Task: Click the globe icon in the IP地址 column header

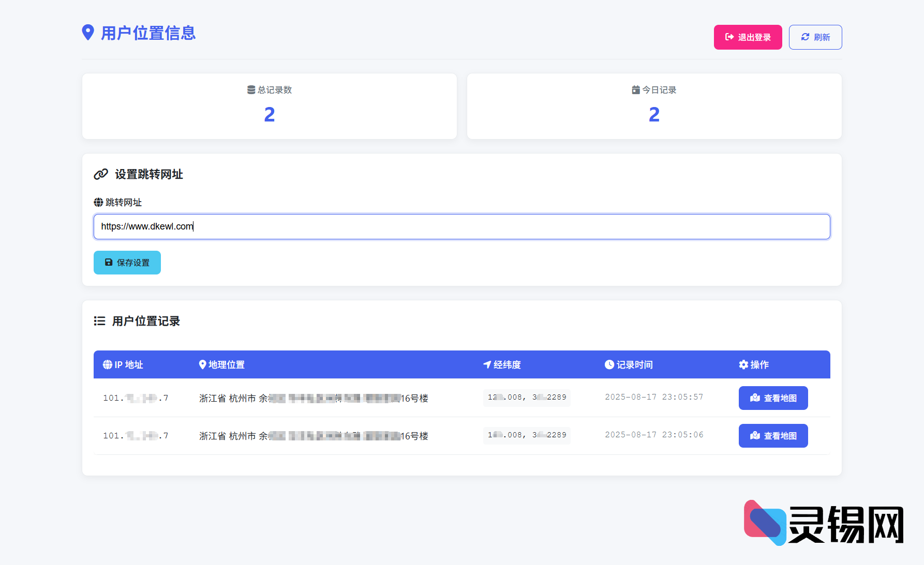Action: coord(107,364)
